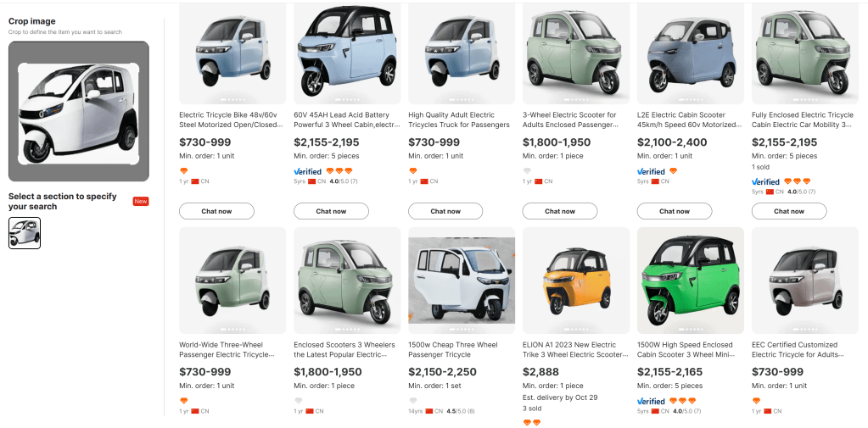The height and width of the screenshot is (428, 868).
Task: Click Verified badge on 1500W High Speed Enclosed listing
Action: [x=651, y=401]
